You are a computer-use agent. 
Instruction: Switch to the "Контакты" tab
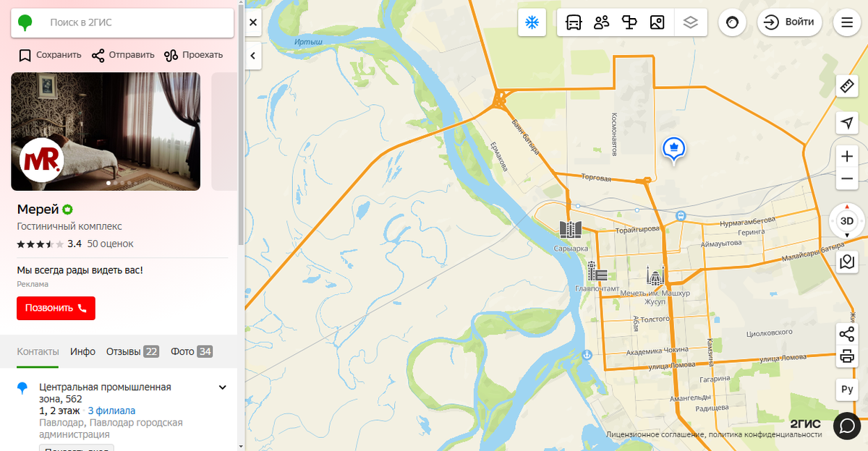38,351
